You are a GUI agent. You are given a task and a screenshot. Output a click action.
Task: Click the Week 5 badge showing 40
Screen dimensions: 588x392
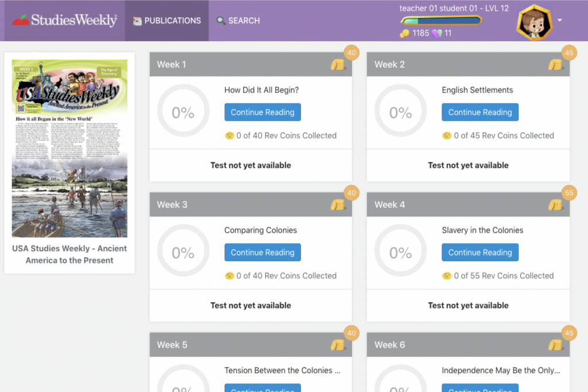[x=352, y=333]
